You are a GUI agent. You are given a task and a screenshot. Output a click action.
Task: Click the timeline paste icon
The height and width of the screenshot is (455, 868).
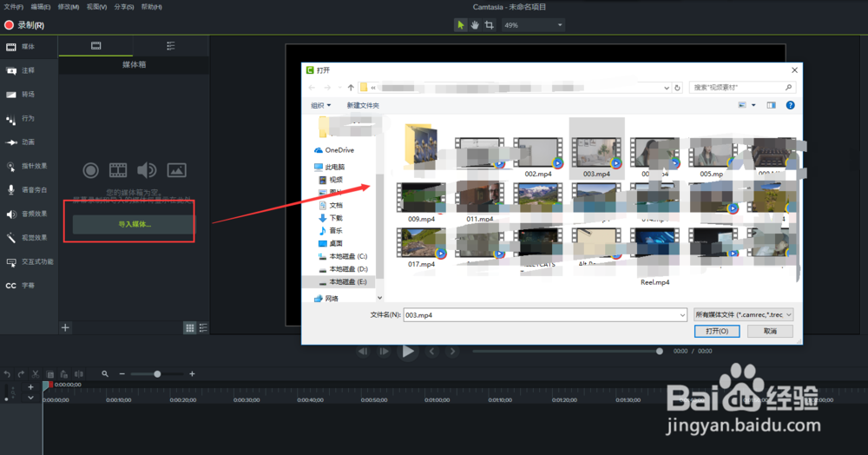(64, 374)
